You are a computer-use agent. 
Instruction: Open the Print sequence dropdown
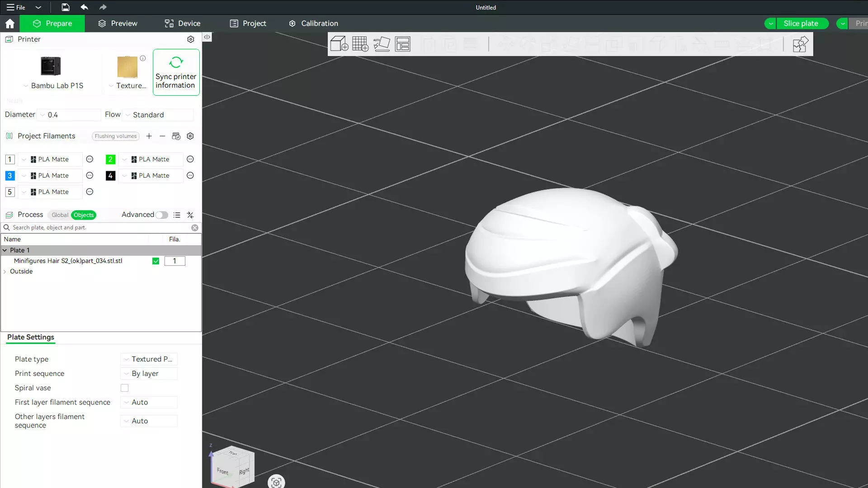(149, 374)
